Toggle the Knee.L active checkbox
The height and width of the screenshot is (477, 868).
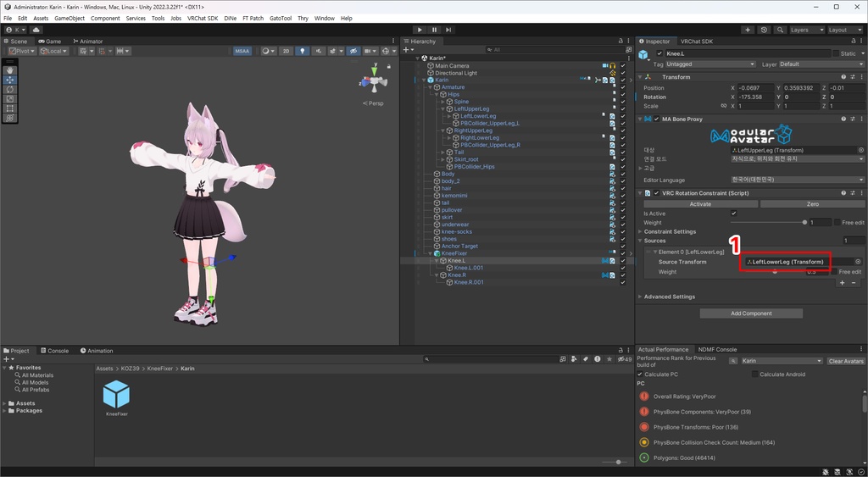(659, 53)
